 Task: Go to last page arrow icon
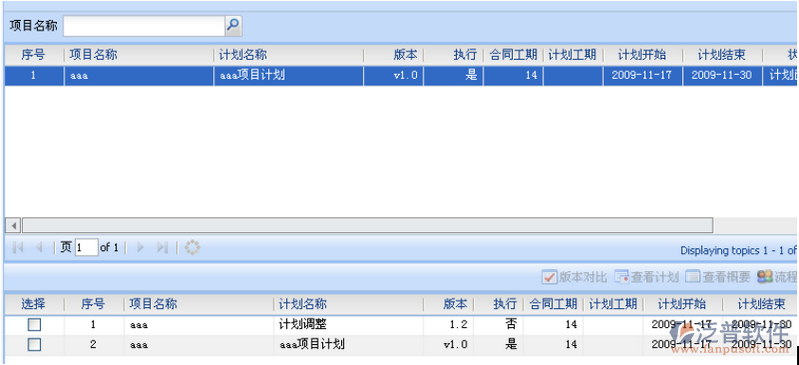[162, 248]
